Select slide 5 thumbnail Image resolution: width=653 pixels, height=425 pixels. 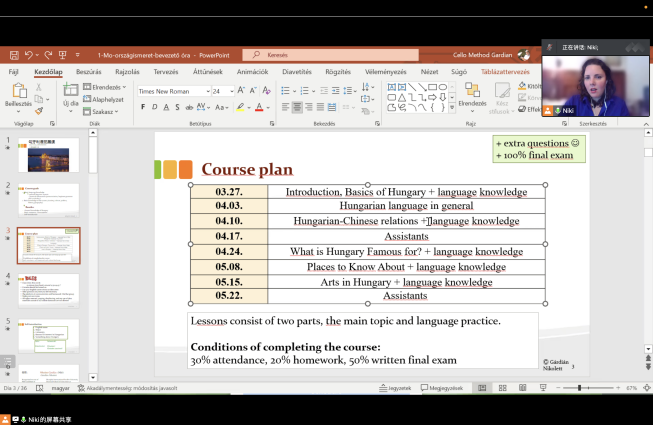coord(49,336)
